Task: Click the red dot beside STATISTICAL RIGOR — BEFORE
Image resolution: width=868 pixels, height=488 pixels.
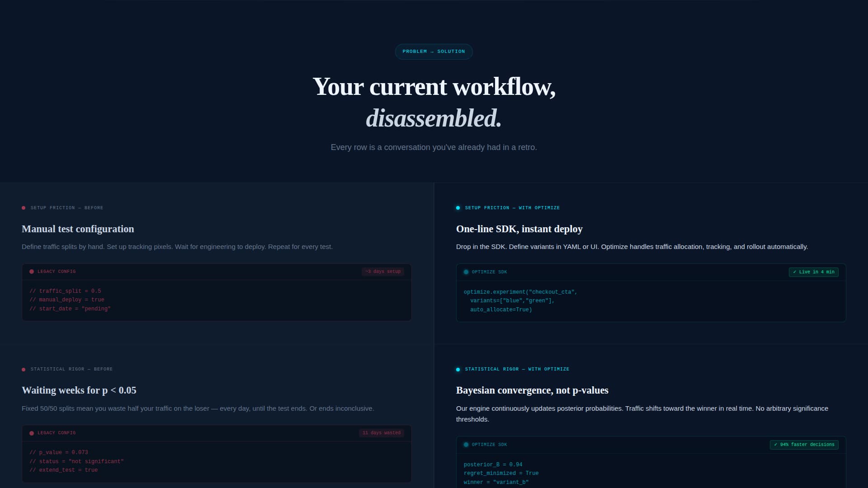Action: pyautogui.click(x=23, y=369)
